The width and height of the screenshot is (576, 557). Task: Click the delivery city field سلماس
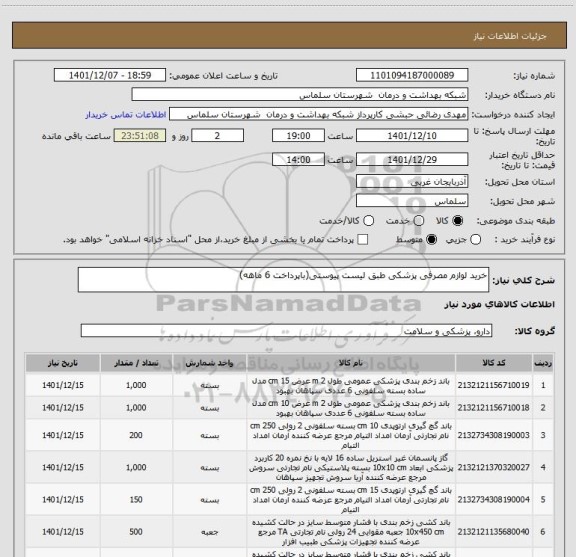[412, 201]
